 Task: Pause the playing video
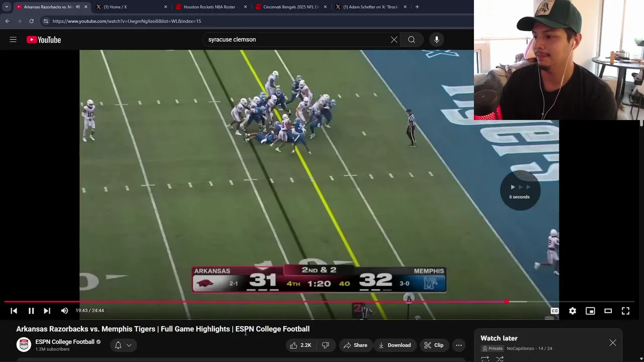[x=31, y=311]
